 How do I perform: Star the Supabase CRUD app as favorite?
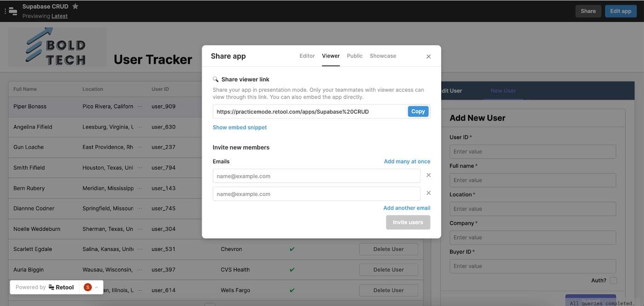[75, 6]
